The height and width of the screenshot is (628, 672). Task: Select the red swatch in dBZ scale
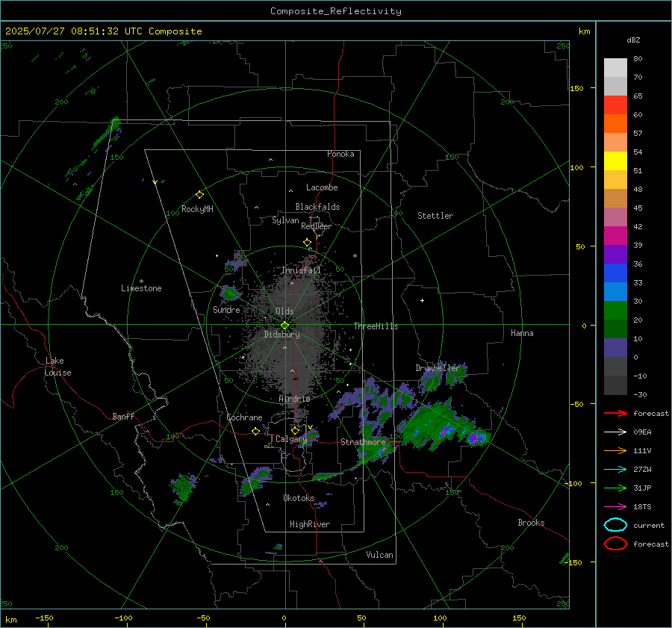point(615,105)
